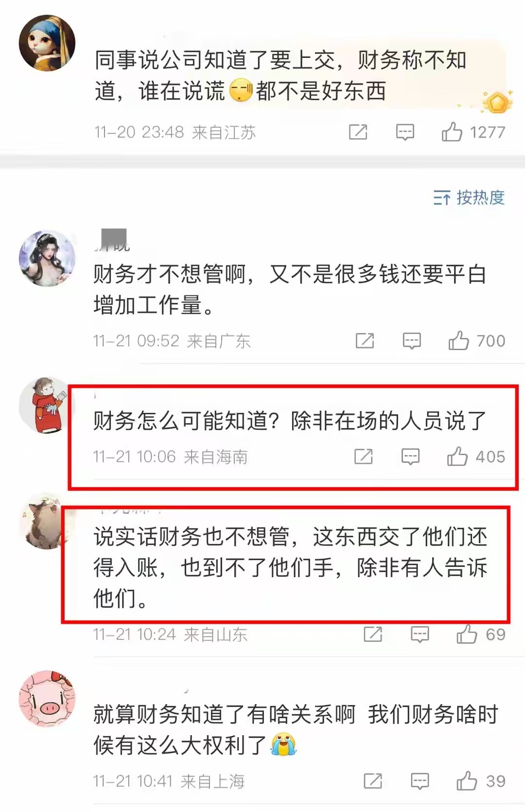The image size is (525, 812).
Task: Like the 上海 comment with 39 likes
Action: pyautogui.click(x=467, y=781)
